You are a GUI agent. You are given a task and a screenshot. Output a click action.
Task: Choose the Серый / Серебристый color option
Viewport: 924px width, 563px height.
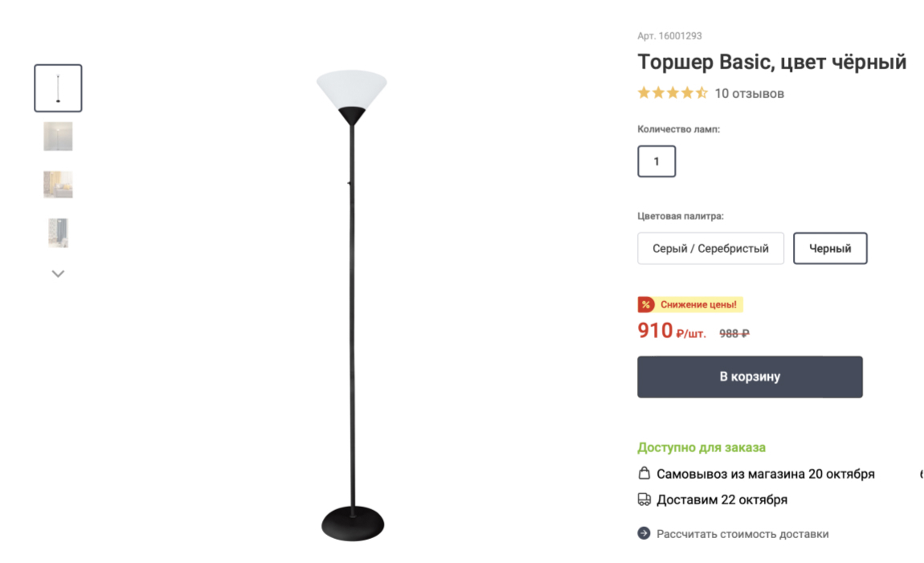tap(710, 248)
